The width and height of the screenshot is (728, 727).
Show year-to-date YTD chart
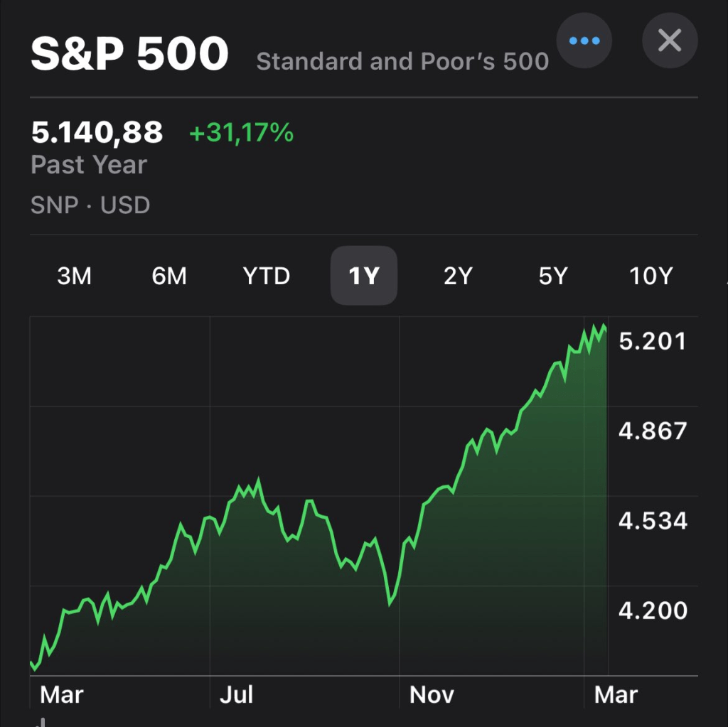267,276
